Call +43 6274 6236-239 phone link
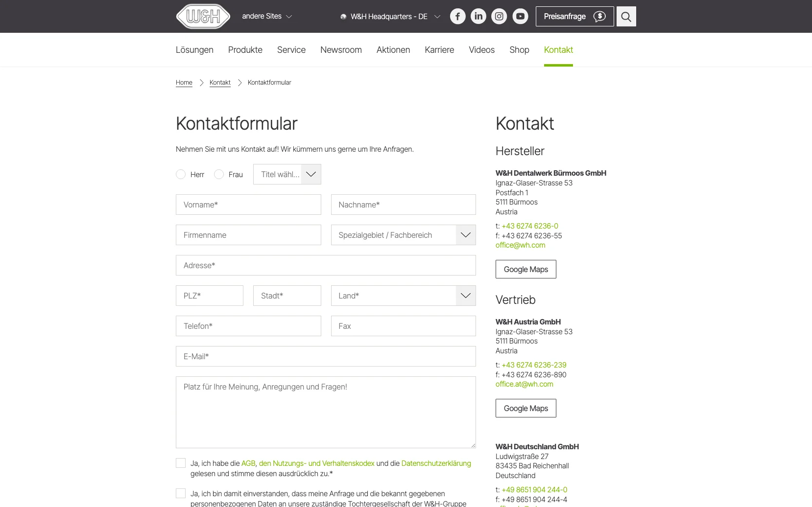The width and height of the screenshot is (812, 507). [x=534, y=365]
